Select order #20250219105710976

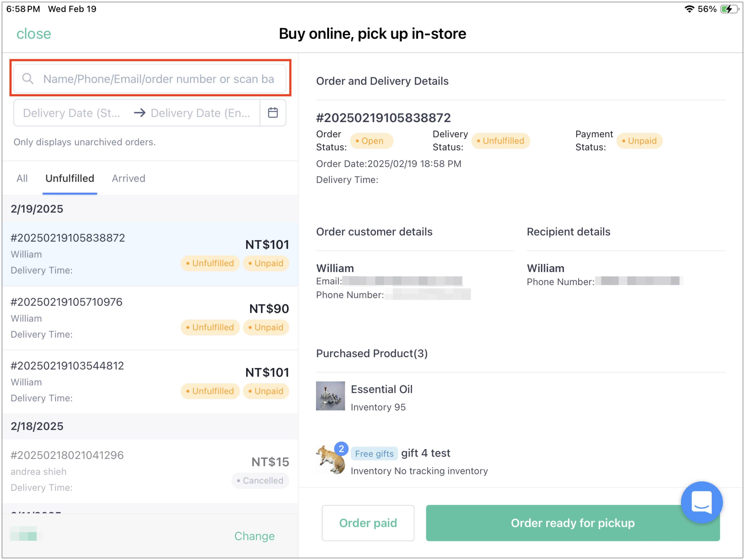point(150,318)
